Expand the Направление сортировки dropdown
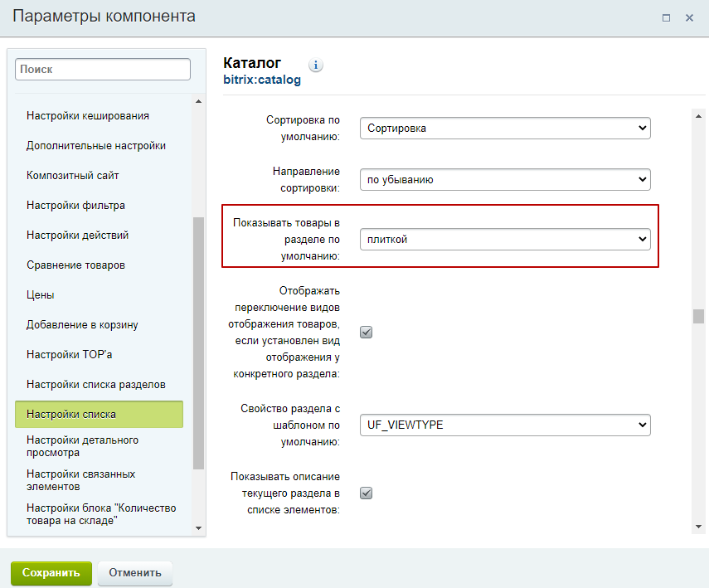Screen dimensions: 709x588 coord(505,180)
